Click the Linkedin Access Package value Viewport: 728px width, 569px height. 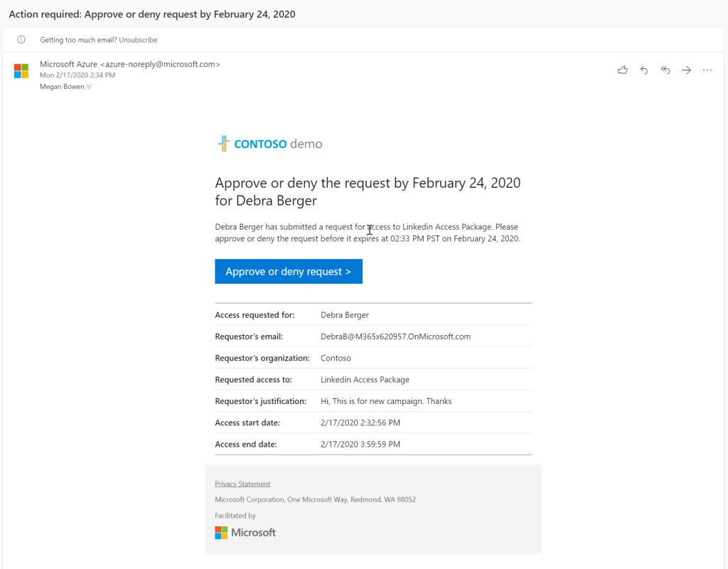365,380
